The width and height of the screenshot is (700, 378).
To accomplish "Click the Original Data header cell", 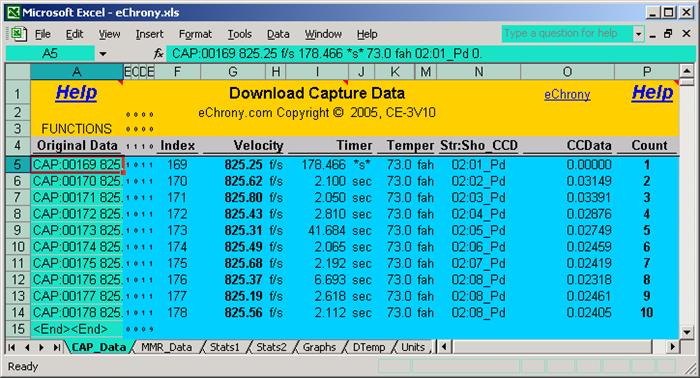I will click(x=77, y=145).
